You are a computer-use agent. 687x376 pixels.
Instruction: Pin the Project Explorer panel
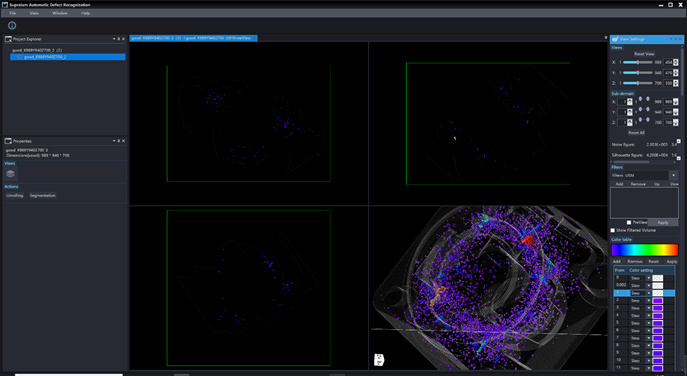coord(119,39)
